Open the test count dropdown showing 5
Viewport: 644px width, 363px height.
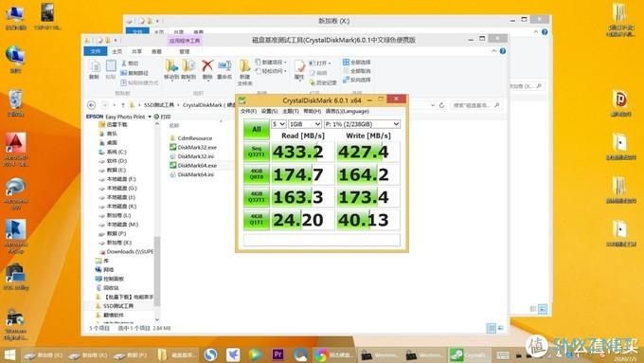click(x=278, y=124)
